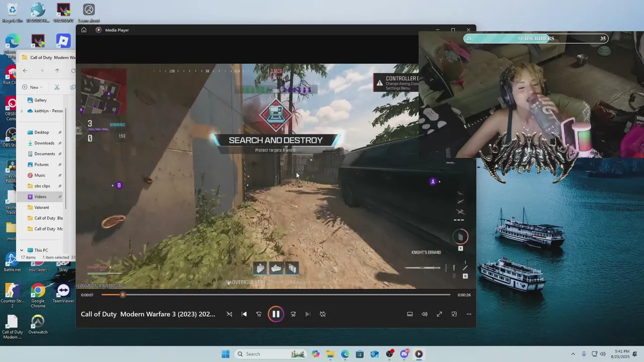The image size is (644, 362).
Task: Click the Call of Duty video title
Action: [x=148, y=314]
